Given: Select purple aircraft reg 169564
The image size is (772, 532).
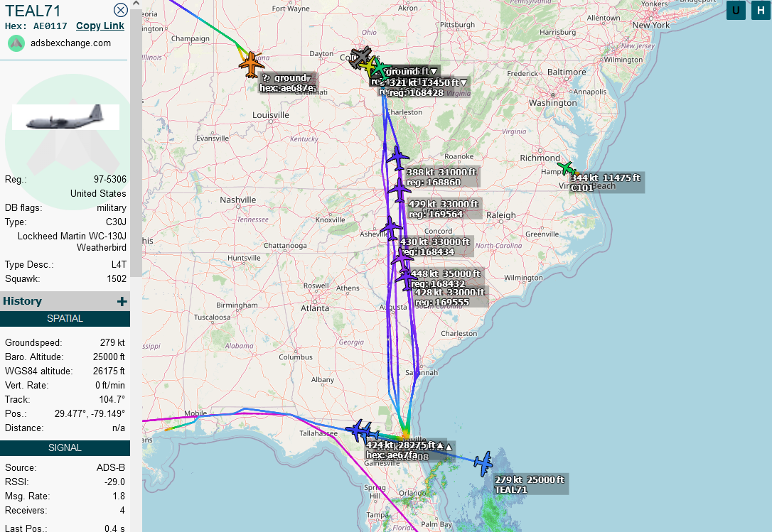Looking at the screenshot, I should point(400,190).
